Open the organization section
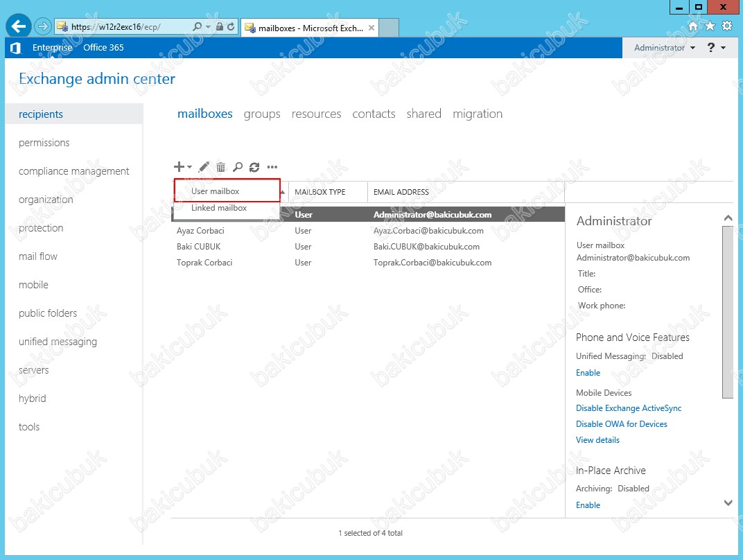The height and width of the screenshot is (560, 743). (46, 200)
